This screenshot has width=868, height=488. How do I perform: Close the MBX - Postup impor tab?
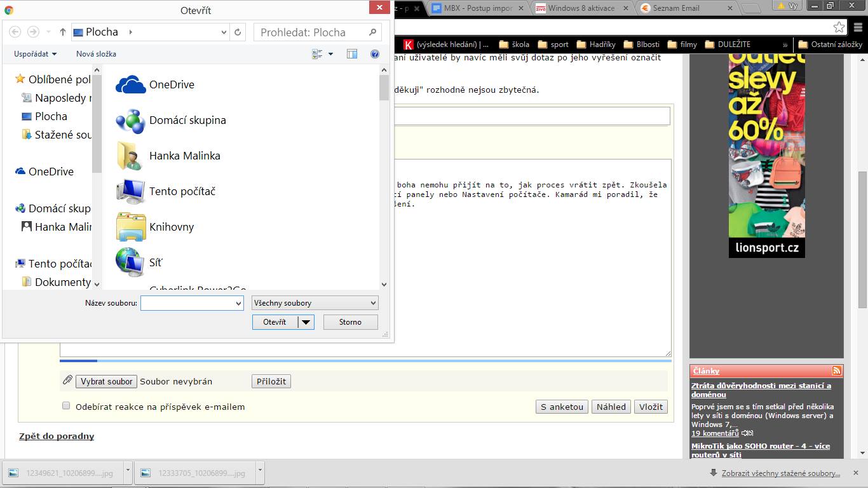click(521, 8)
